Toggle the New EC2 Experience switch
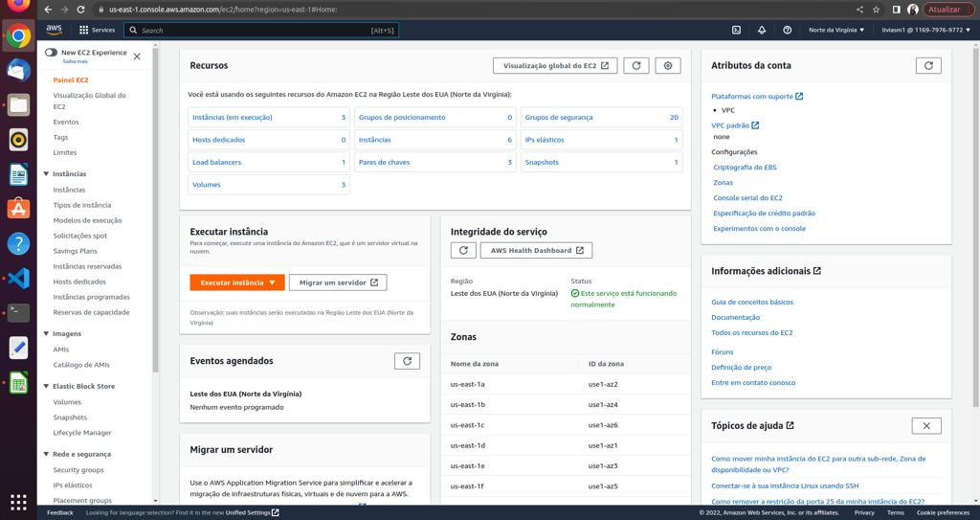Screen dimensions: 980x520 click(51, 53)
